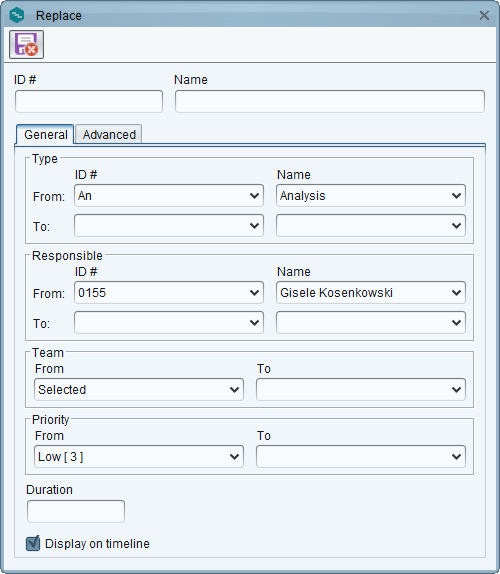Close the Replace dialog window

484,15
